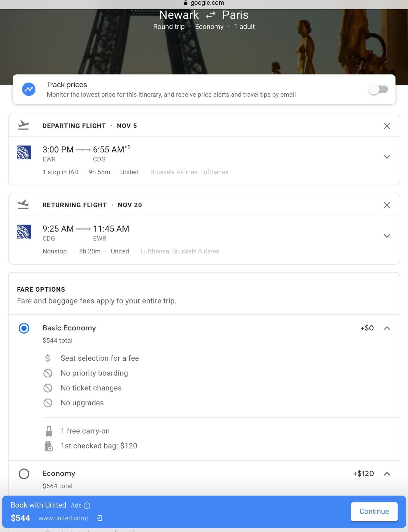Tap the external link icon beside united.com
The width and height of the screenshot is (408, 532).
(100, 518)
